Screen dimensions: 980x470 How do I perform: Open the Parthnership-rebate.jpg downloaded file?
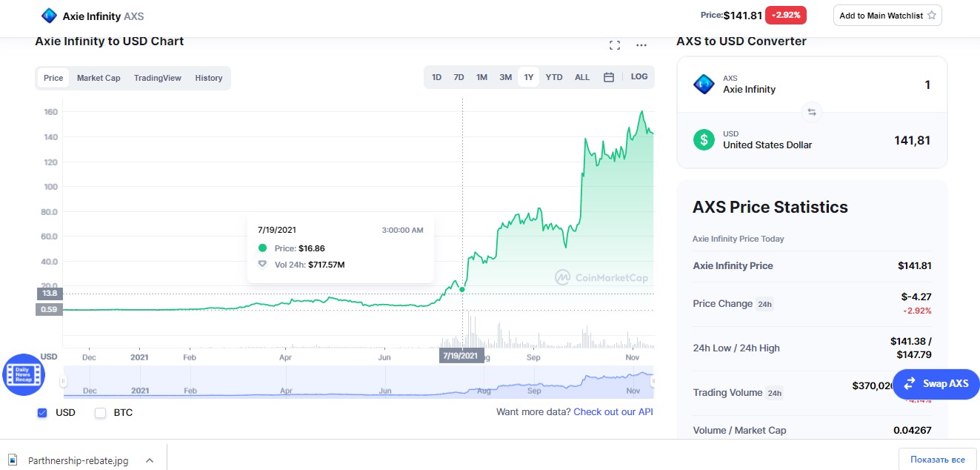coord(78,460)
